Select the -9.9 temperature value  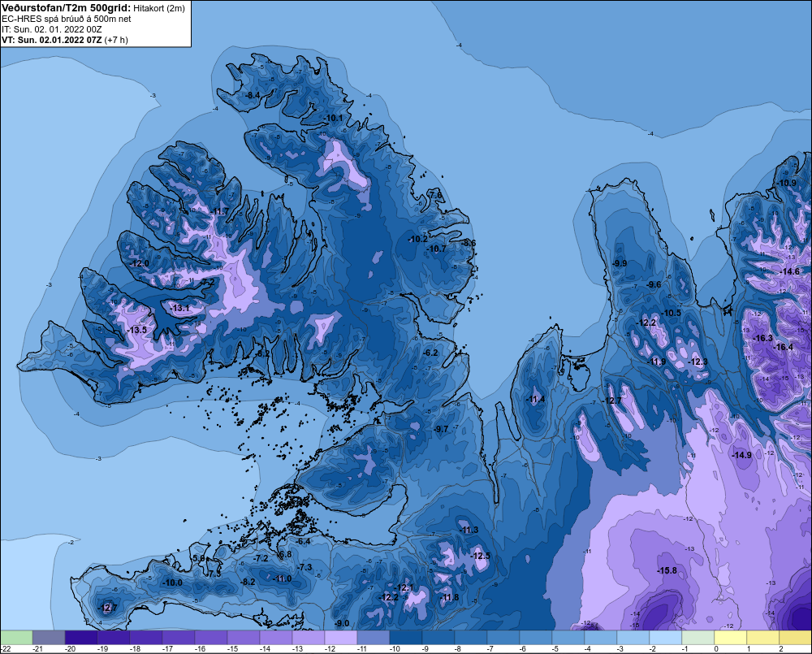(620, 263)
